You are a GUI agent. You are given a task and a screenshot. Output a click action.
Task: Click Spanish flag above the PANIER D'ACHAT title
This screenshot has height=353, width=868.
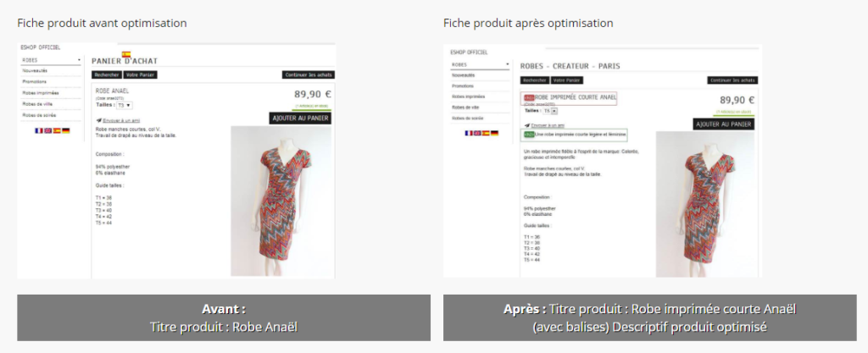[x=126, y=54]
